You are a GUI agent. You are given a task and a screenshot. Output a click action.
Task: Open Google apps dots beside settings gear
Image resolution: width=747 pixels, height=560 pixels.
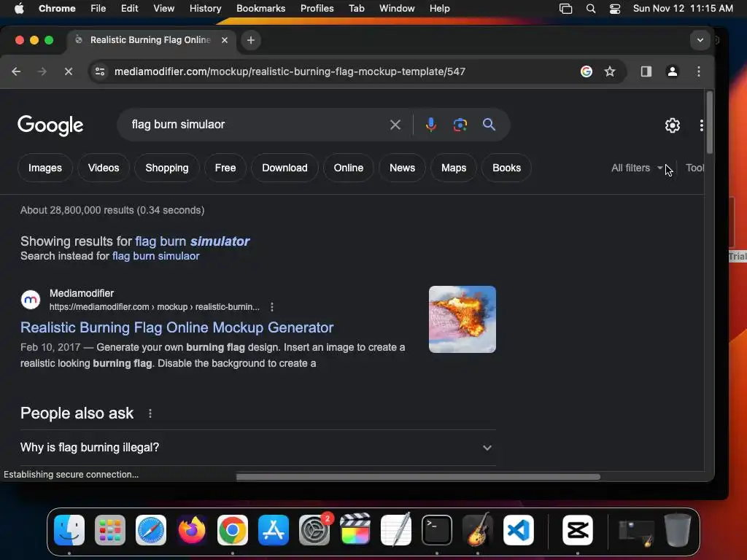click(701, 125)
